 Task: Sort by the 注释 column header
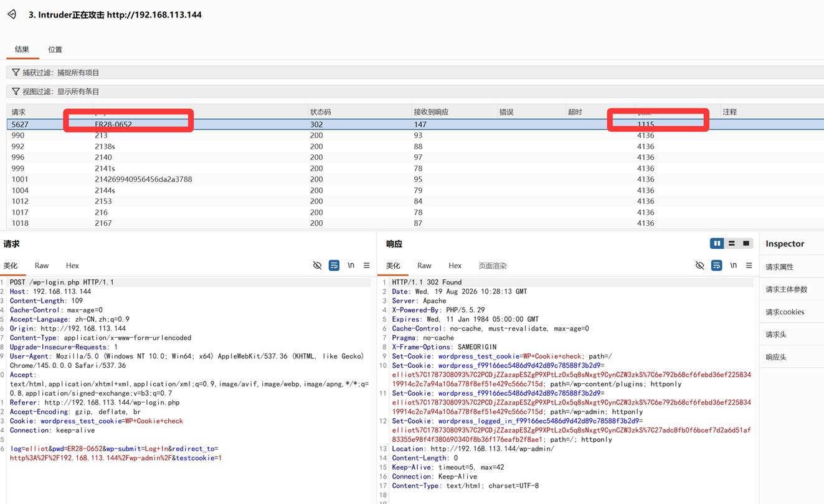730,112
